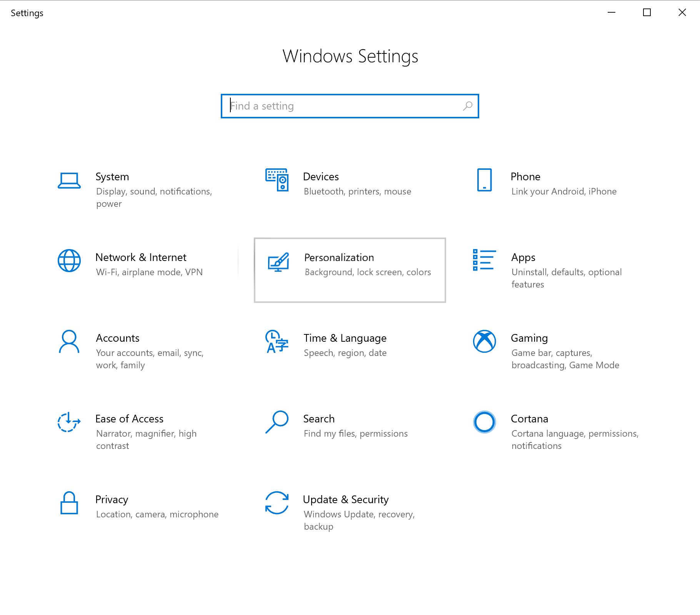The width and height of the screenshot is (700, 615).
Task: Open Personalization title
Action: pyautogui.click(x=339, y=258)
